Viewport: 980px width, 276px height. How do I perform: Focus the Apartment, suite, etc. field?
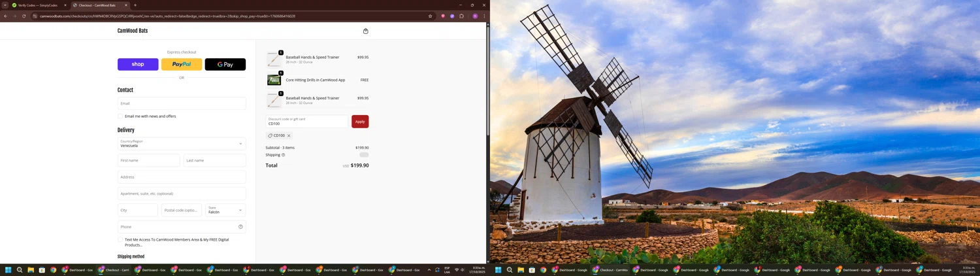[182, 194]
